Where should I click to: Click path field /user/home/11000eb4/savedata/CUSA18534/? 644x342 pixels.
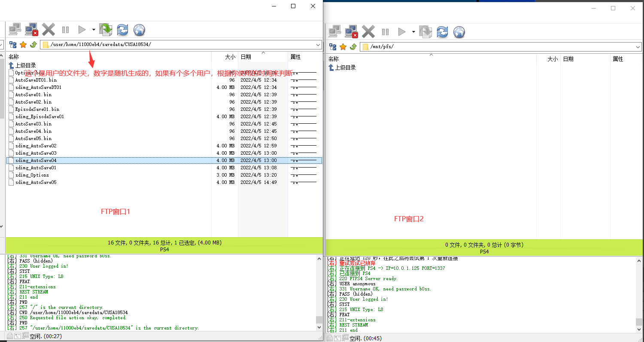pos(181,45)
